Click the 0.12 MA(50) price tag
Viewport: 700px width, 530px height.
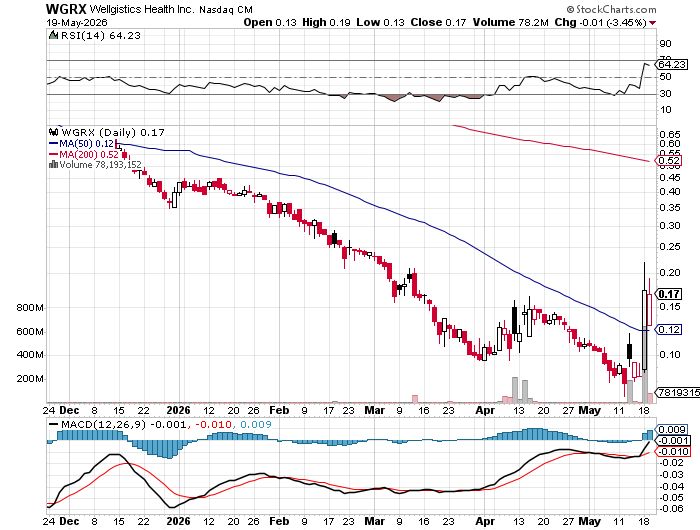[x=669, y=330]
